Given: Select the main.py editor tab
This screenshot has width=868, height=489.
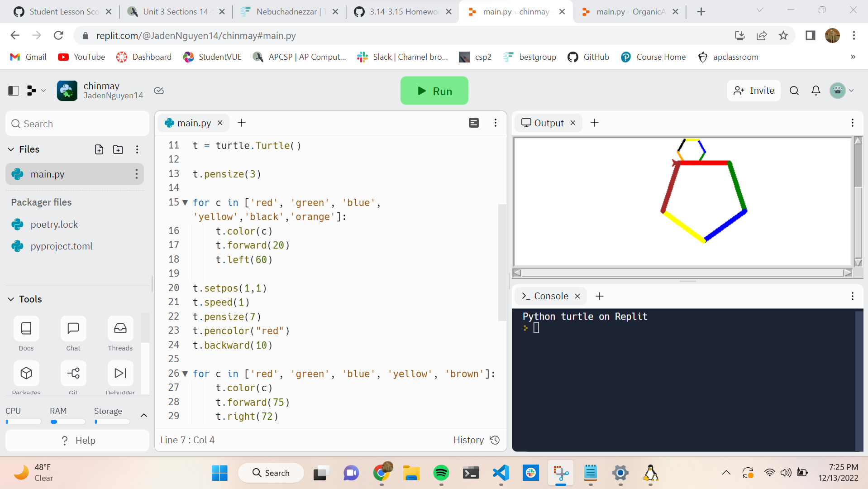Looking at the screenshot, I should 193,123.
